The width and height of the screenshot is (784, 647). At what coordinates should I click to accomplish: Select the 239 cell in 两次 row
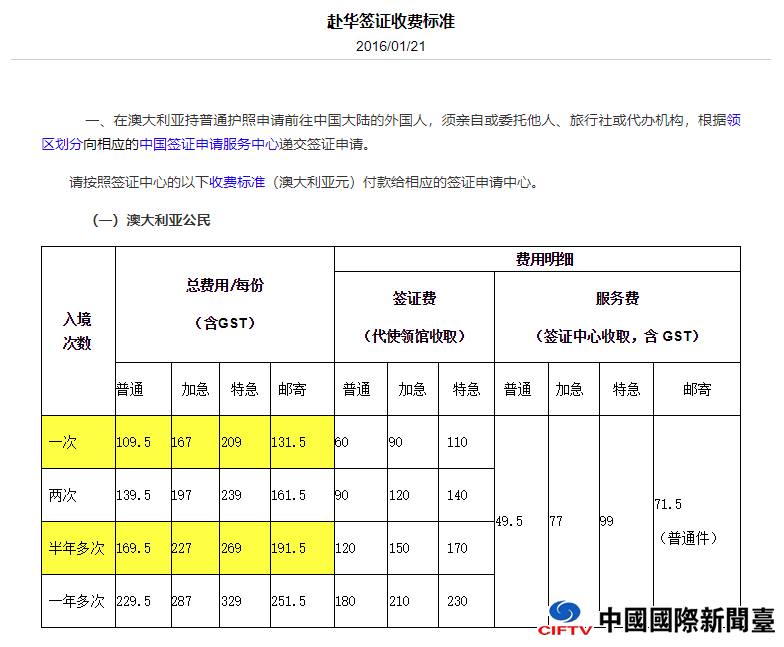[245, 495]
